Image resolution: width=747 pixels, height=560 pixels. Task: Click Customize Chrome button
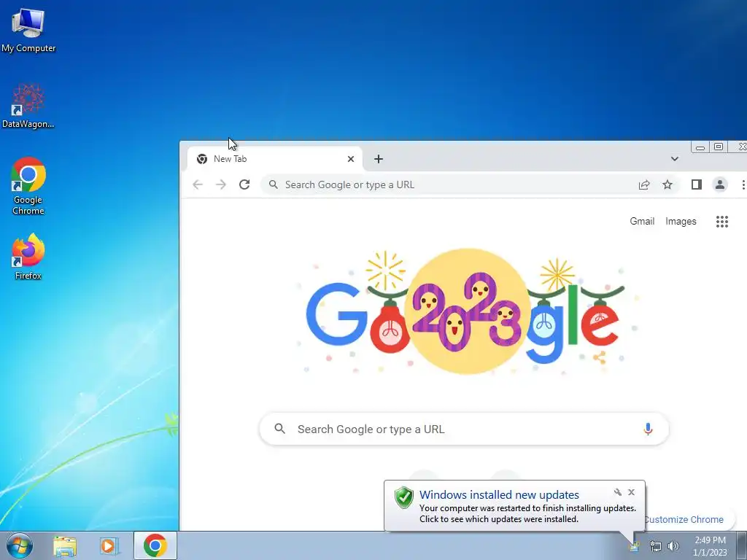[684, 519]
